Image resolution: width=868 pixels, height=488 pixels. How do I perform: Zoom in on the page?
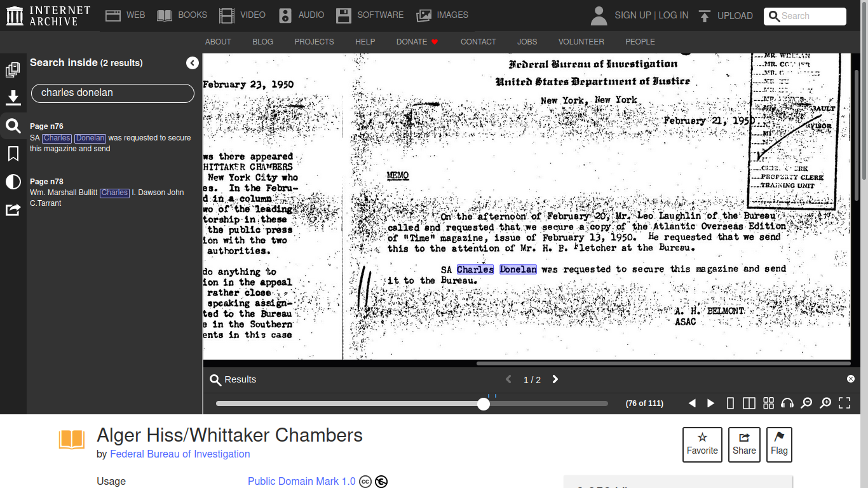pyautogui.click(x=825, y=403)
